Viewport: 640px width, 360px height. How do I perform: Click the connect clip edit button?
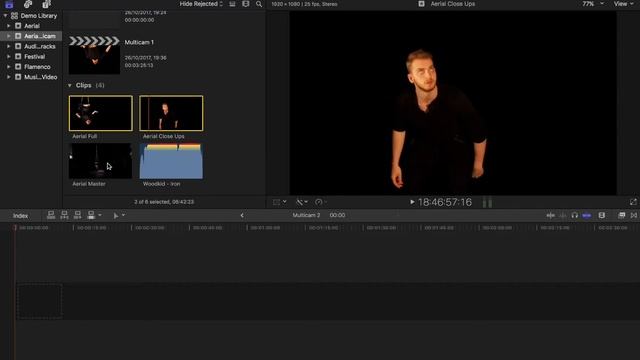click(x=51, y=215)
